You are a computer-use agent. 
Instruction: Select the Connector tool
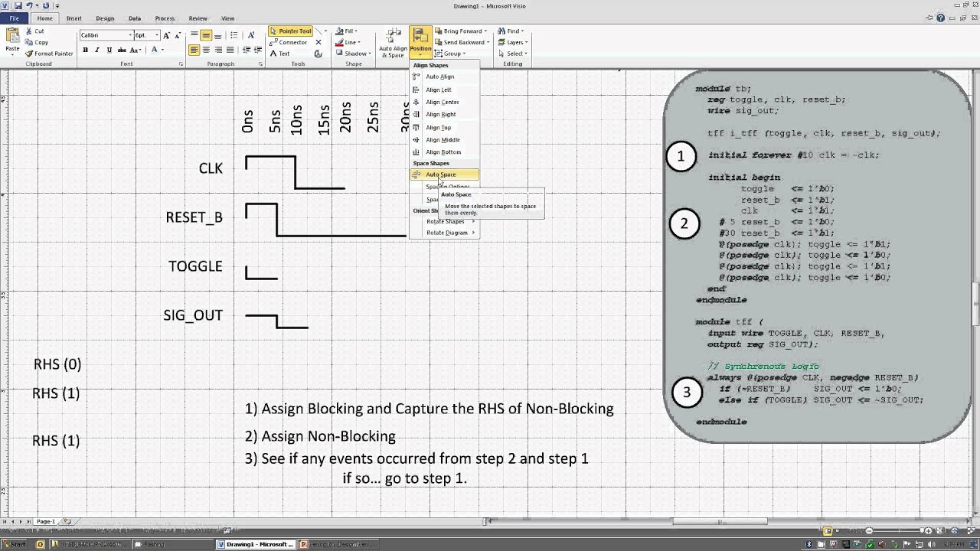[x=289, y=42]
